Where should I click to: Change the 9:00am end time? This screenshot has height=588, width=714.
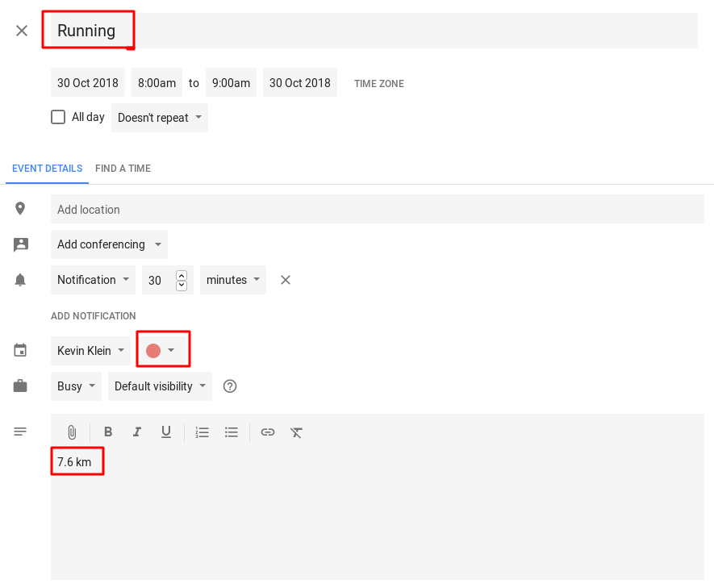point(231,82)
